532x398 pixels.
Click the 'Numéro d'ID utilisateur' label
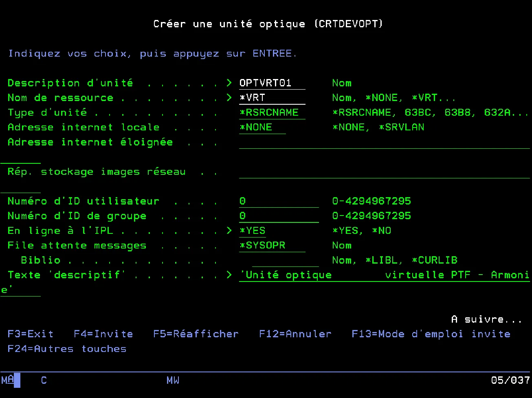(84, 201)
